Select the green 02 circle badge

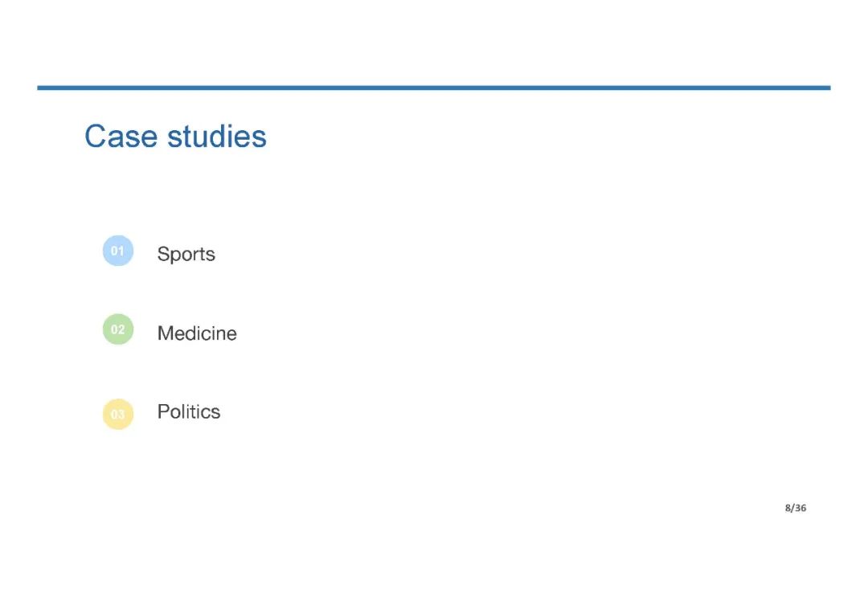pyautogui.click(x=117, y=329)
